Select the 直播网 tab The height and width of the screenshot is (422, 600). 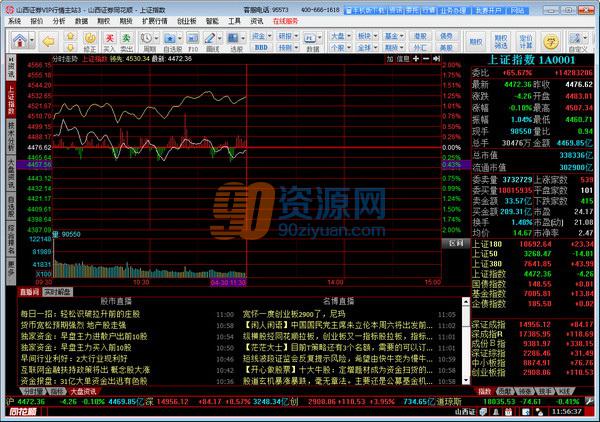29,292
